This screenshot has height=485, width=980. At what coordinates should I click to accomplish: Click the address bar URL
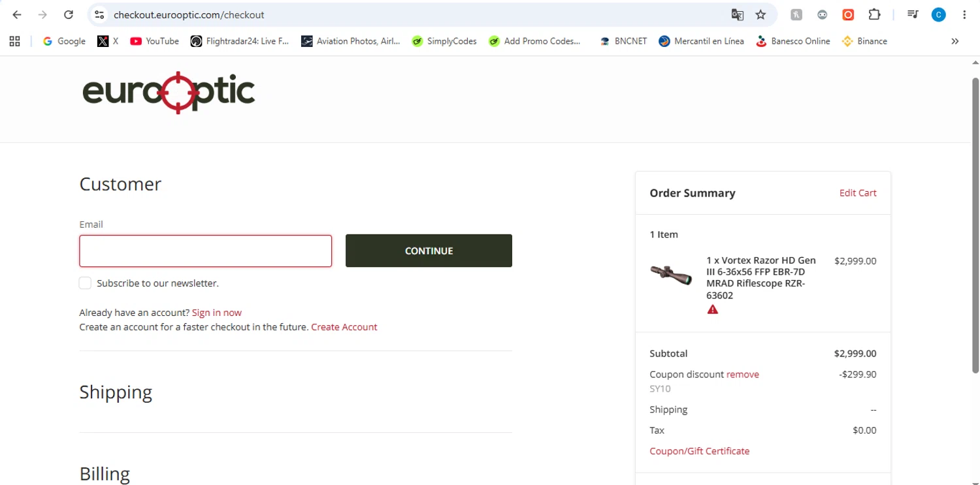(x=189, y=14)
